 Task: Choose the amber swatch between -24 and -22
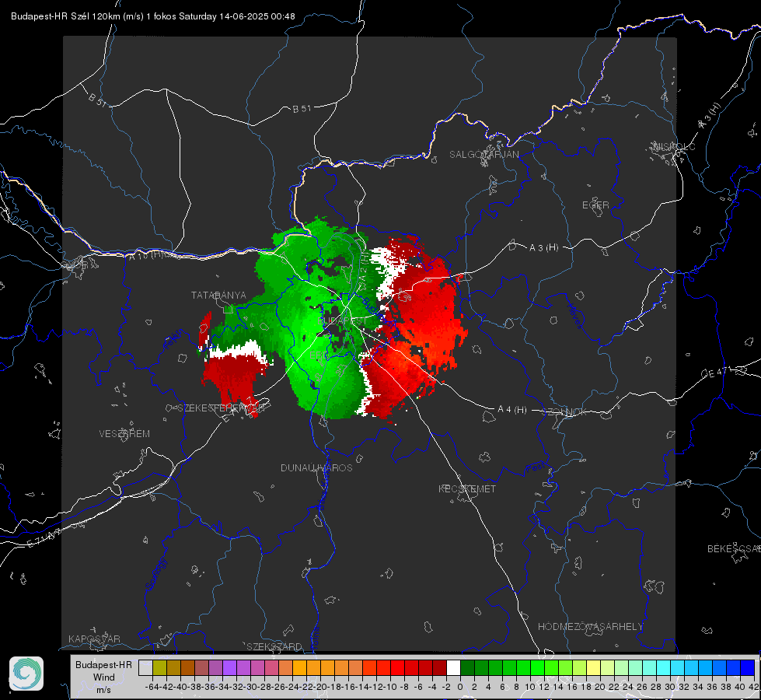pyautogui.click(x=299, y=667)
